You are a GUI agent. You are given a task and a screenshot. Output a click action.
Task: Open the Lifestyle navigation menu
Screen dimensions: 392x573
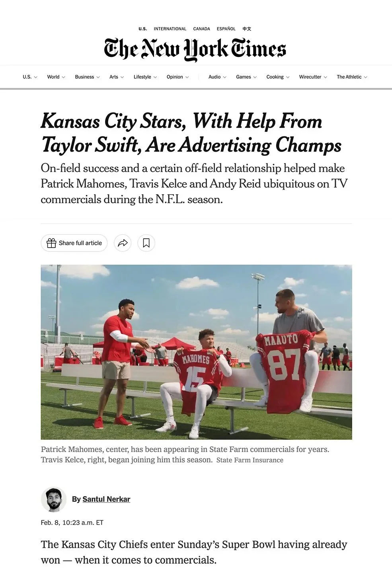pos(145,77)
